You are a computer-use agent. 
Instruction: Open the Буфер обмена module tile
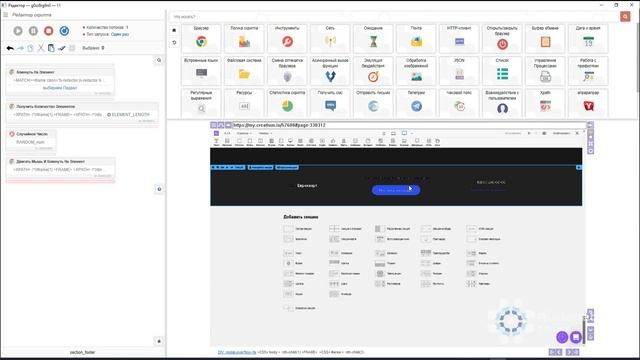[x=545, y=39]
